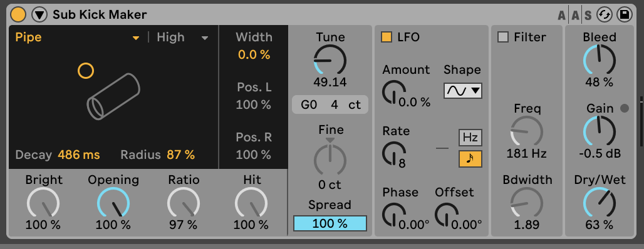This screenshot has width=644, height=249.
Task: Click the LFO Amount knob
Action: coord(394,93)
